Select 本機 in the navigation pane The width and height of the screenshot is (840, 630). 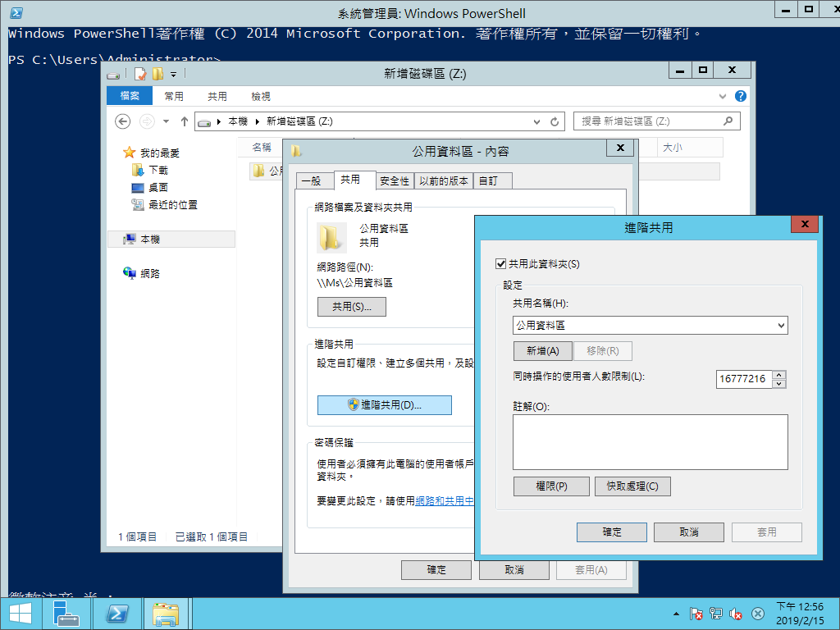[171, 239]
